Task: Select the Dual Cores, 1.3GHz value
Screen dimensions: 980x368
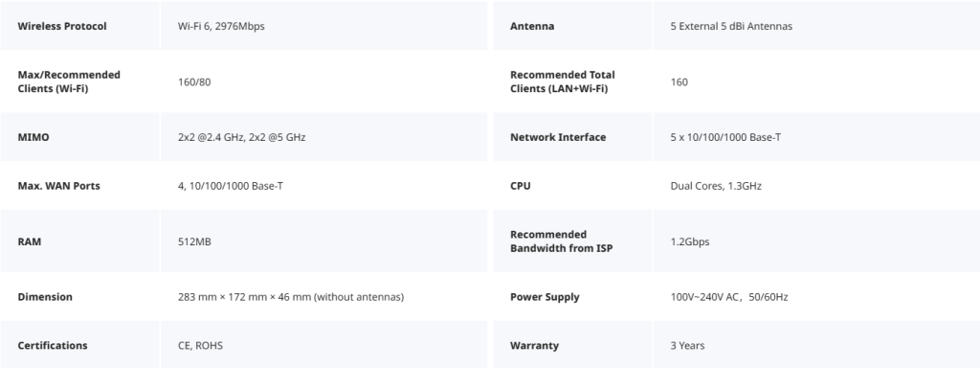Action: pyautogui.click(x=716, y=186)
